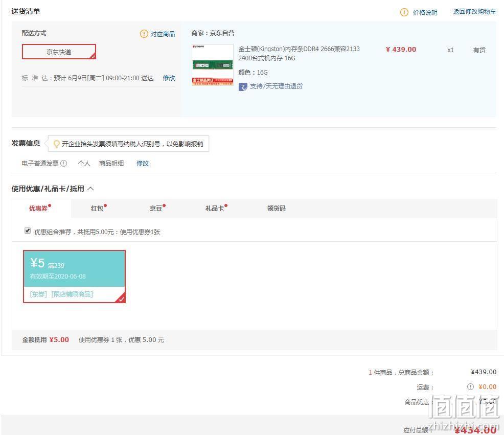
Task: Uncheck the 优惠组合推荐 checkbox
Action: 28,231
